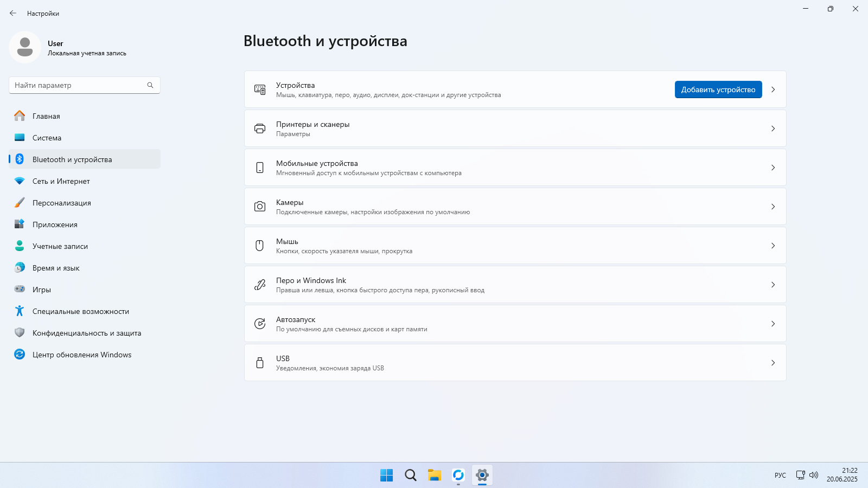The height and width of the screenshot is (488, 868).
Task: Click the blue circular-arrow taskbar app icon
Action: tap(458, 476)
